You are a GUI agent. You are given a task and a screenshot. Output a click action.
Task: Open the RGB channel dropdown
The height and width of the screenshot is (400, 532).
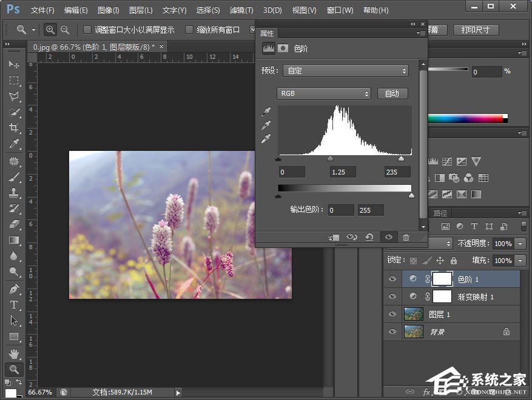pos(323,93)
